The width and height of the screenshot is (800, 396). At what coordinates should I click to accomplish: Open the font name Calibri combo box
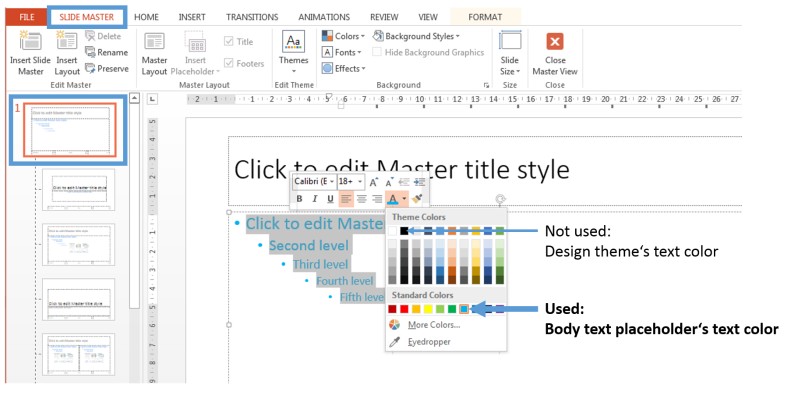[315, 182]
